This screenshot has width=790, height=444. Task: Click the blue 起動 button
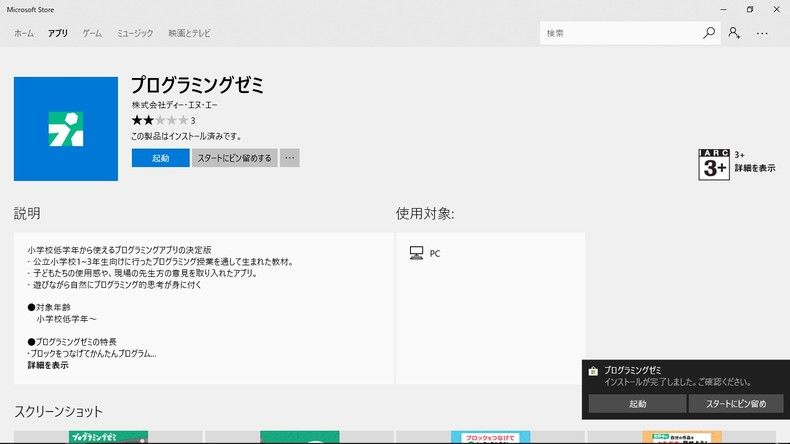161,158
